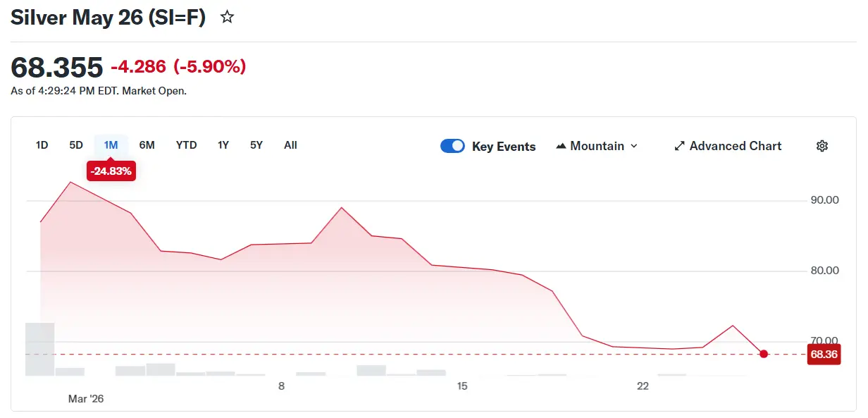
Task: Switch to the 6M range
Action: 147,145
